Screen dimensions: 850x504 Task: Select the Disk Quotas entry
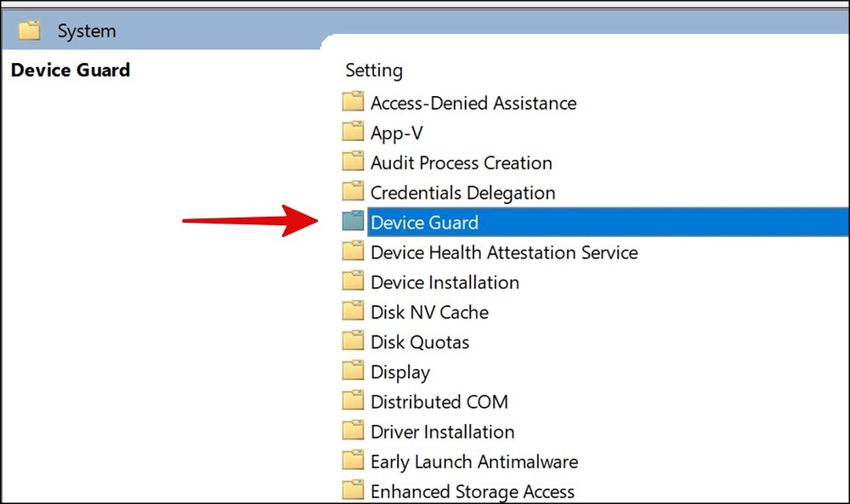pos(420,343)
